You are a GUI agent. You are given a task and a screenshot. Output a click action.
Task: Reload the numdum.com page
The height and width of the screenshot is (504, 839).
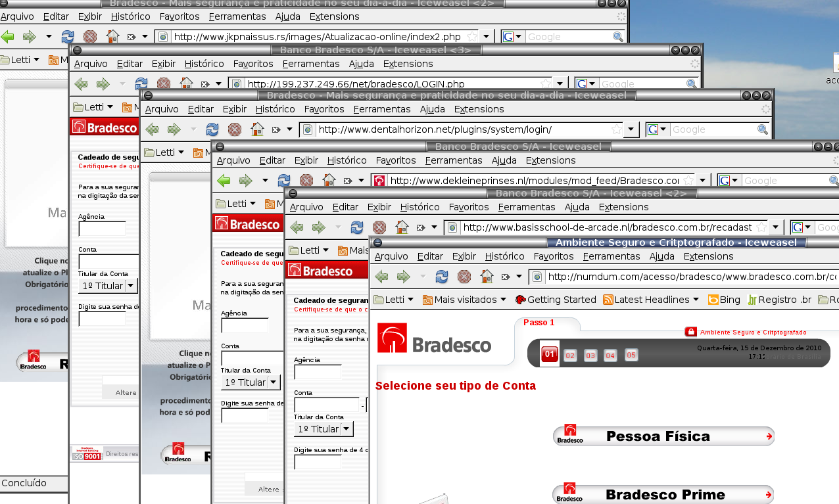pyautogui.click(x=442, y=276)
